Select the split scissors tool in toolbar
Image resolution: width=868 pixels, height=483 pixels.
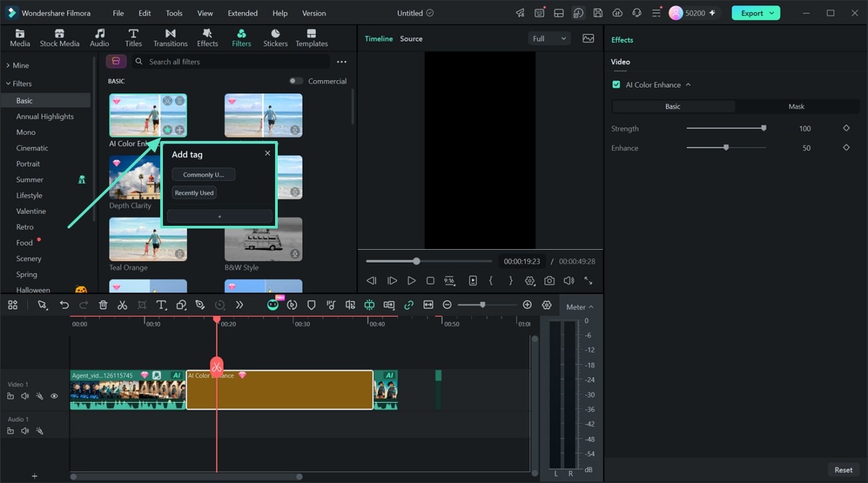(x=122, y=305)
